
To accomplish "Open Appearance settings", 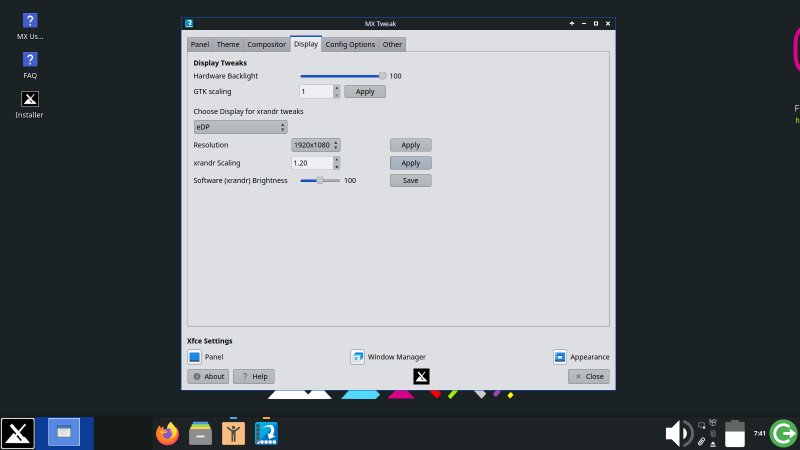I will tap(561, 357).
